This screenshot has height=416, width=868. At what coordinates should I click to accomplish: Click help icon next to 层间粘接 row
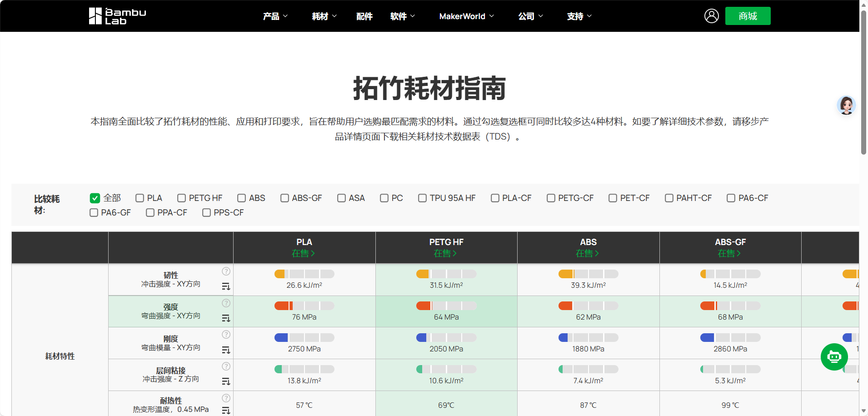(226, 366)
